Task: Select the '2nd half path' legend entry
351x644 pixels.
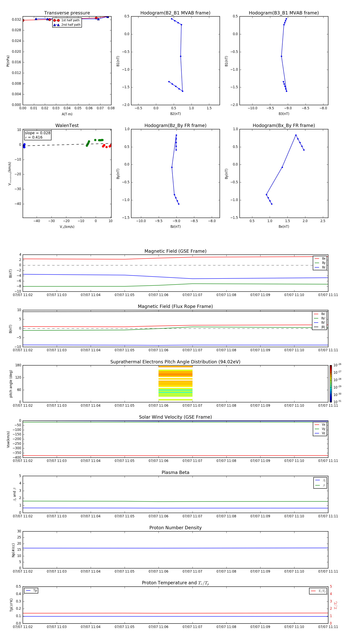Action: point(67,25)
